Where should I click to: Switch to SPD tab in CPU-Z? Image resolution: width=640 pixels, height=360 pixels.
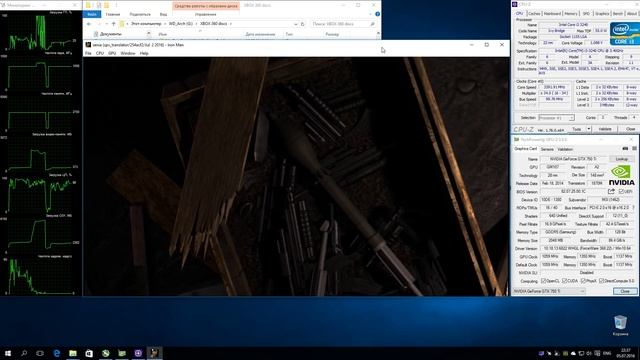586,13
